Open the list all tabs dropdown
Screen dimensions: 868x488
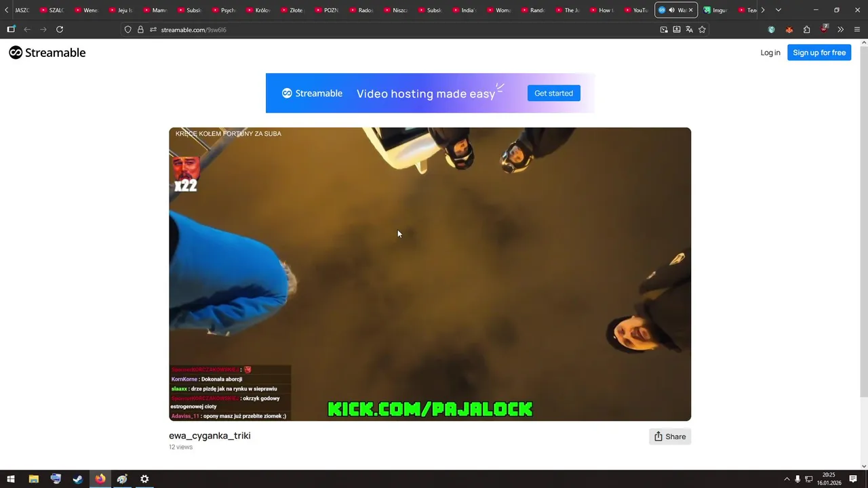tap(778, 10)
